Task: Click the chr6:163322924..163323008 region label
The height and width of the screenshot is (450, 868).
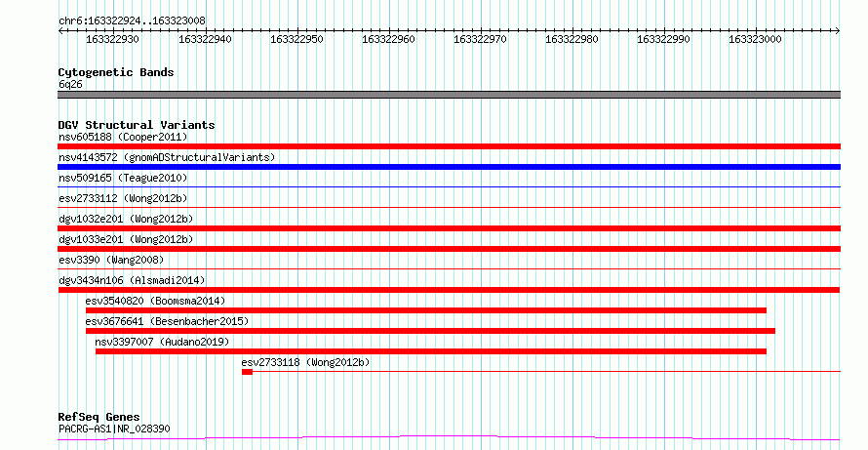Action: (132, 20)
